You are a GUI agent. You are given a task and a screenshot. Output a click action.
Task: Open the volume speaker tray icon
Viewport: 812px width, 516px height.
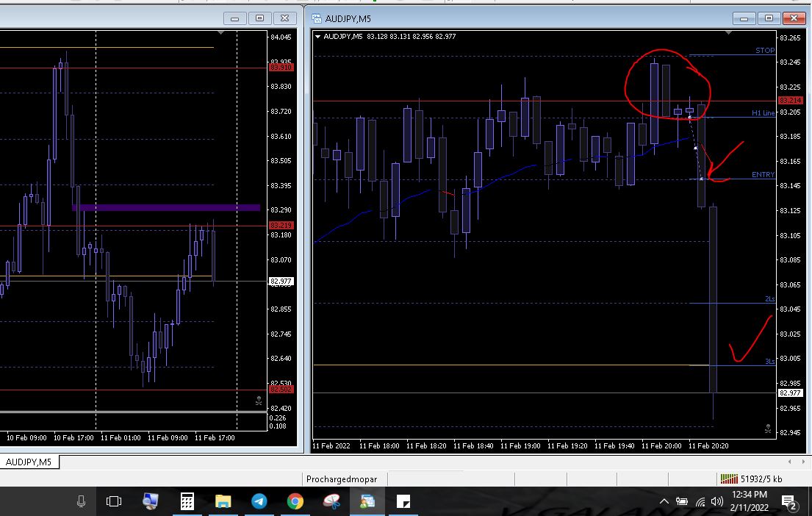[716, 501]
